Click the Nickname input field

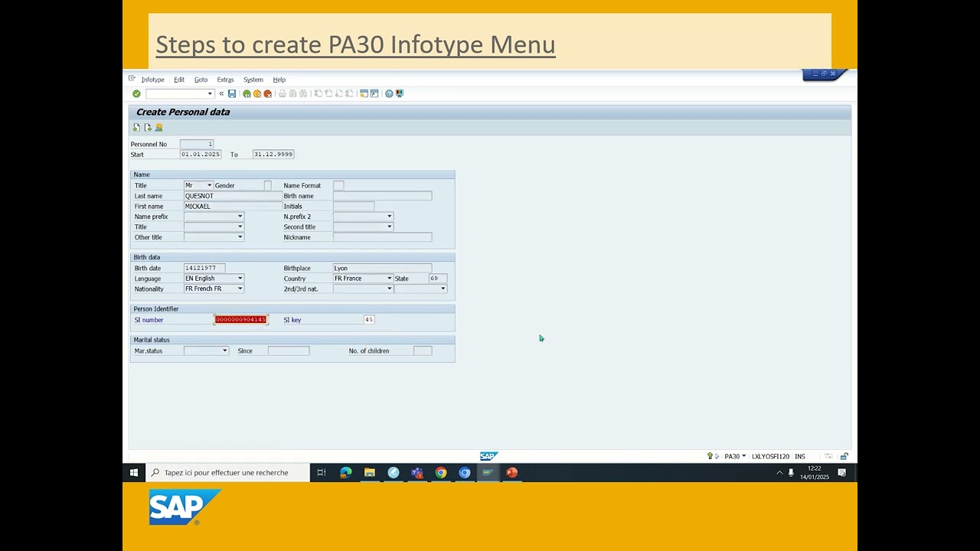382,237
